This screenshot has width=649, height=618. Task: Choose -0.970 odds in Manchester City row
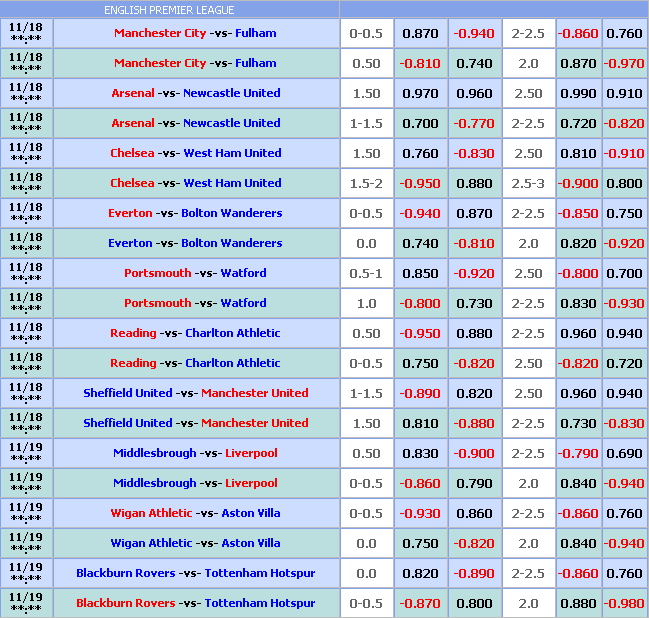(624, 63)
